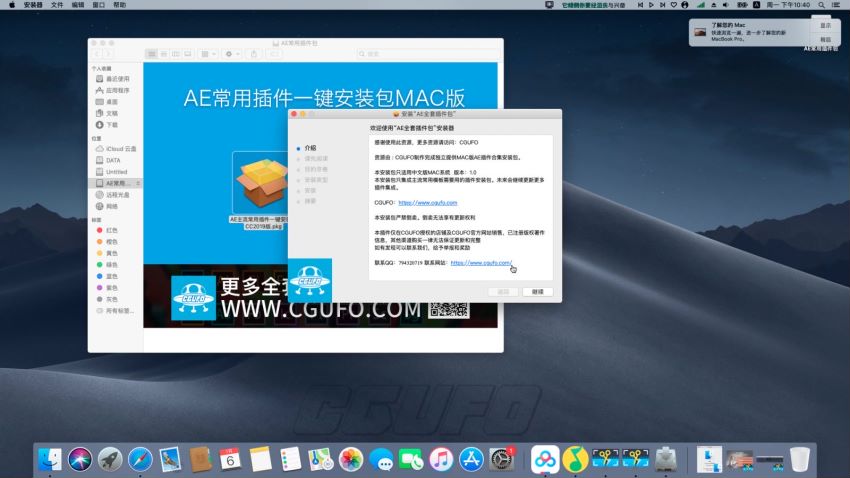
Task: Click play button in menu bar
Action: pyautogui.click(x=651, y=5)
